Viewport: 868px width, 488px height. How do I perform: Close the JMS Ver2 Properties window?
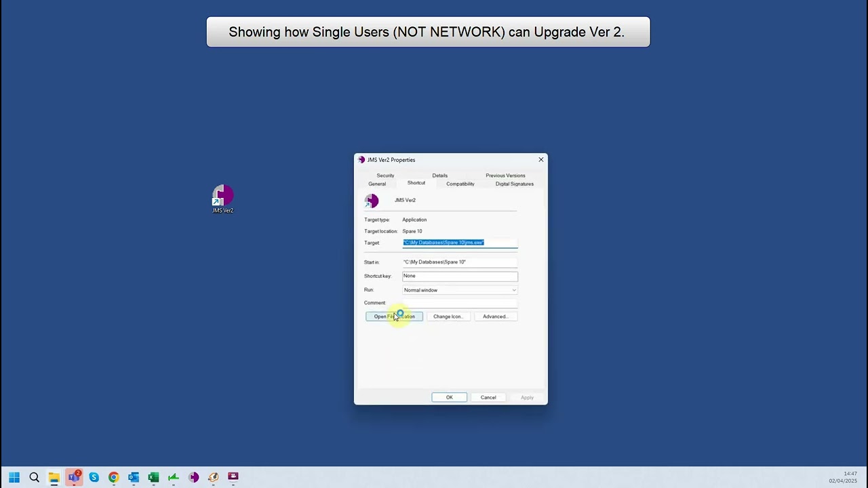pyautogui.click(x=540, y=160)
